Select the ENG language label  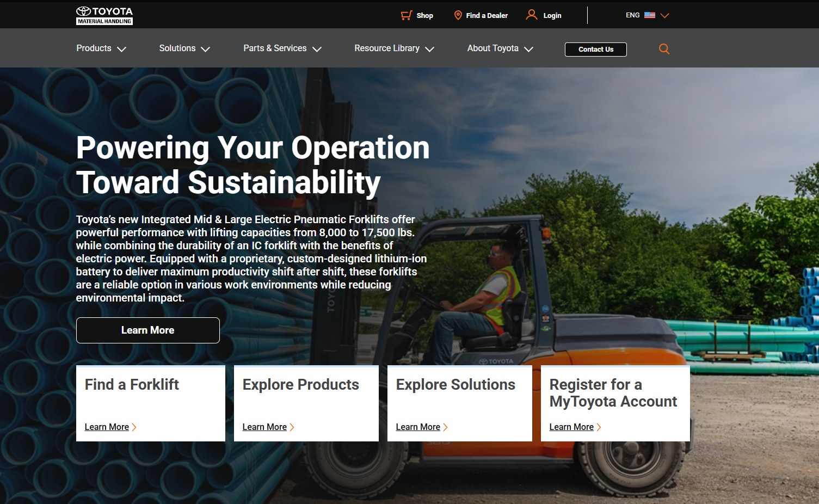pos(633,15)
